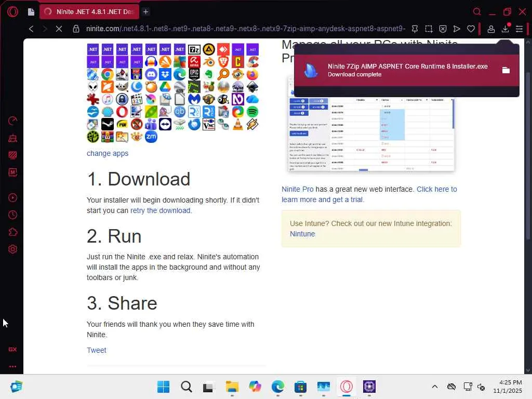Open the Player icon in Opera sidebar
This screenshot has width=532, height=399.
point(12,198)
